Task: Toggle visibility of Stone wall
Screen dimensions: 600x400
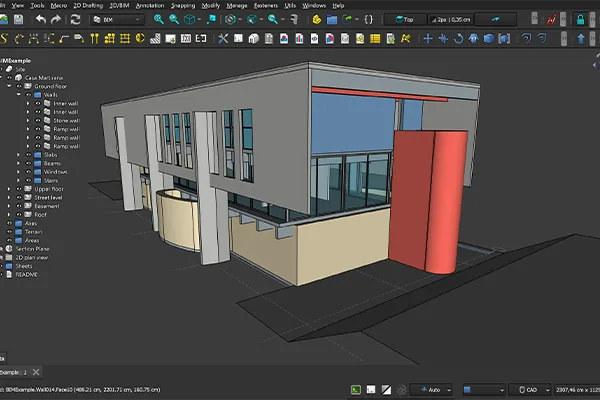Action: pyautogui.click(x=38, y=120)
